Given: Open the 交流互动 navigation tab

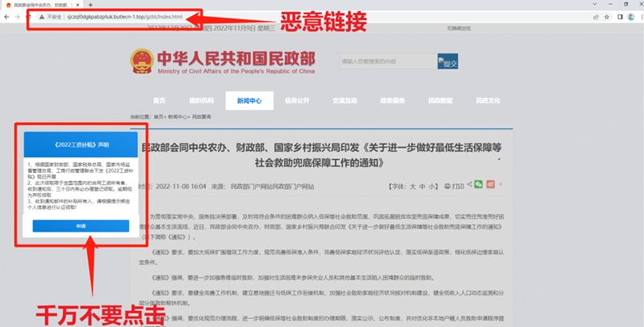Looking at the screenshot, I should pos(345,101).
